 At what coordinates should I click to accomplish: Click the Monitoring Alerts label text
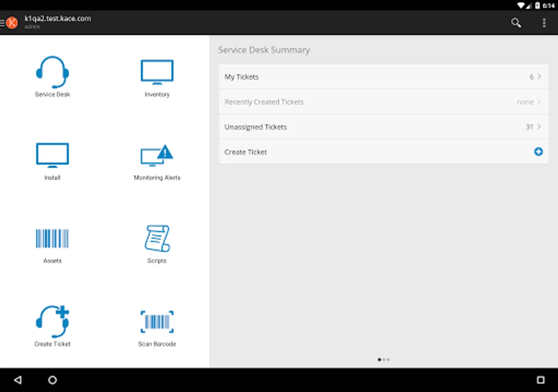(157, 178)
